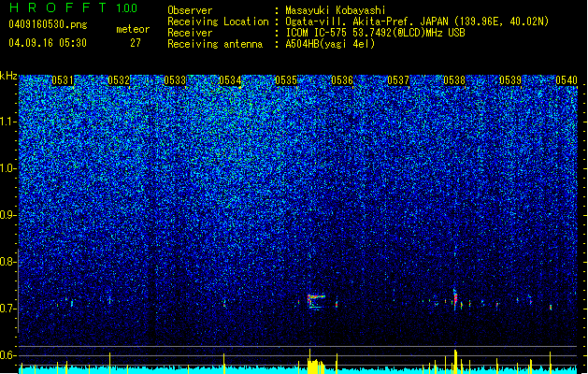The height and width of the screenshot is (374, 588).
Task: Click the 0537 time marker
Action: pos(398,80)
